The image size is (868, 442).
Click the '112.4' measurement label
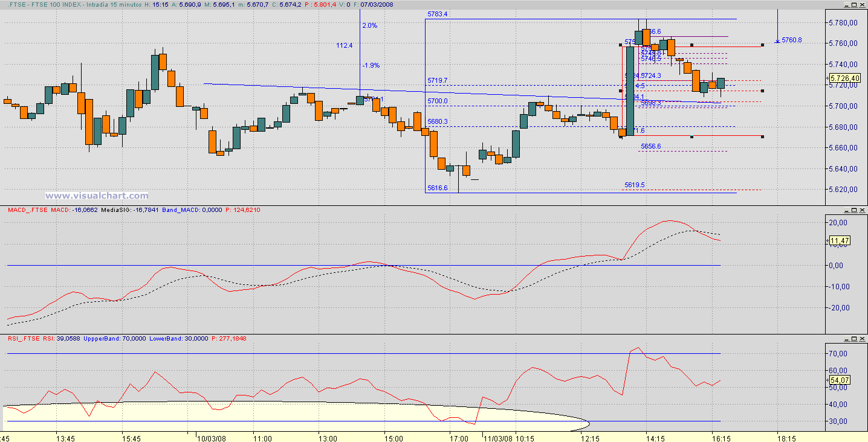click(x=345, y=45)
